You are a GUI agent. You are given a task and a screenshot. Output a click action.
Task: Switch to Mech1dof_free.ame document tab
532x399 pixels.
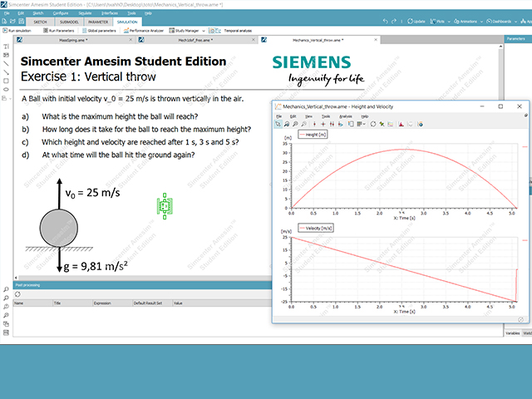tap(196, 40)
